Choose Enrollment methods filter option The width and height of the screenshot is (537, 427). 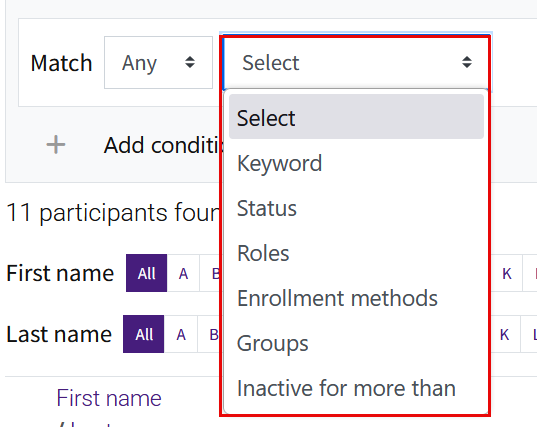click(x=356, y=298)
